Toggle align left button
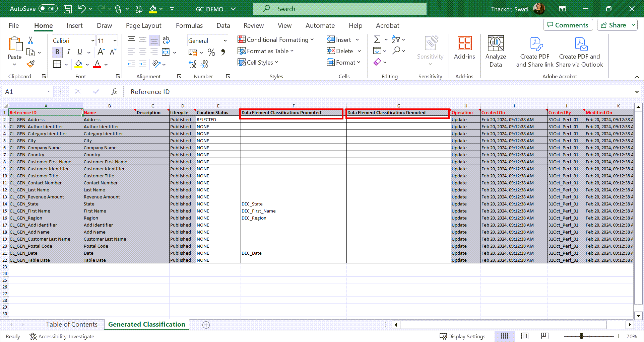The image size is (644, 342). (131, 52)
